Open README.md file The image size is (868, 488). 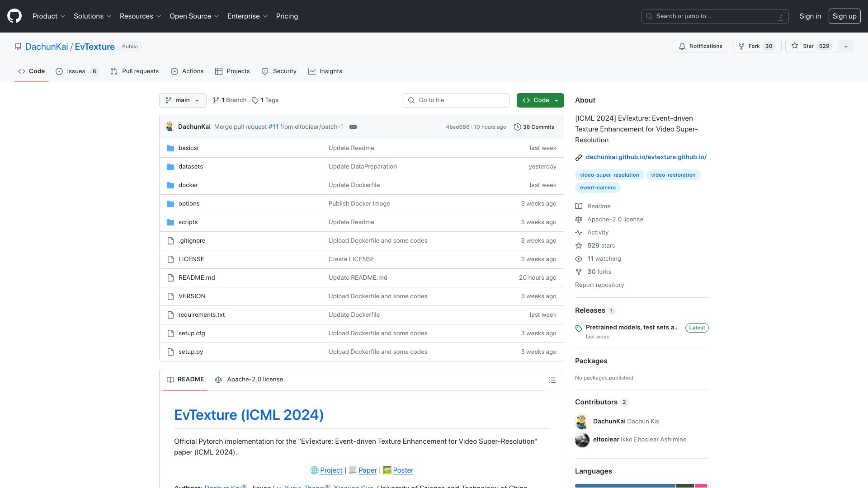click(197, 278)
